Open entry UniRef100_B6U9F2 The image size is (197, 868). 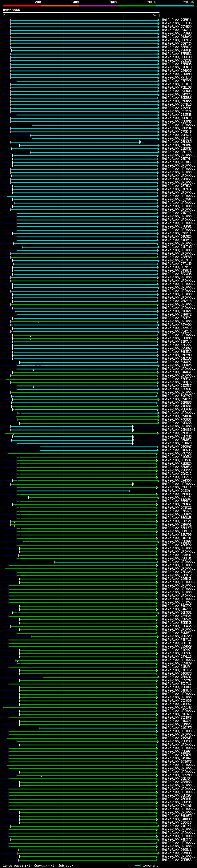177,40
